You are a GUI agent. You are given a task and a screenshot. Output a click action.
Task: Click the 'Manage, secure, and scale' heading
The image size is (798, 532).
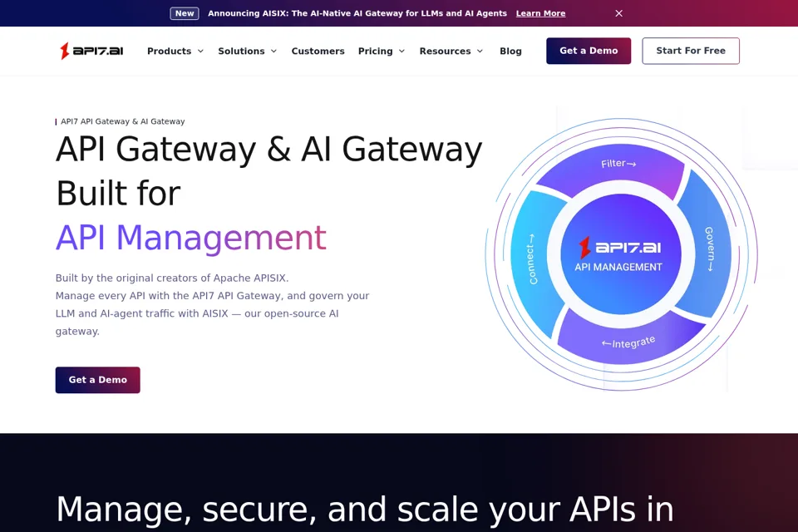click(x=364, y=509)
